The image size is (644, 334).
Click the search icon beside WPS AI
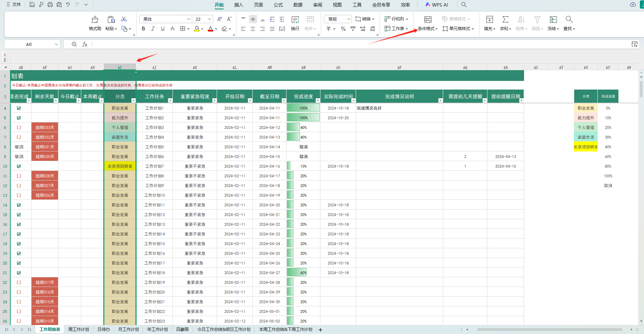(x=464, y=4)
